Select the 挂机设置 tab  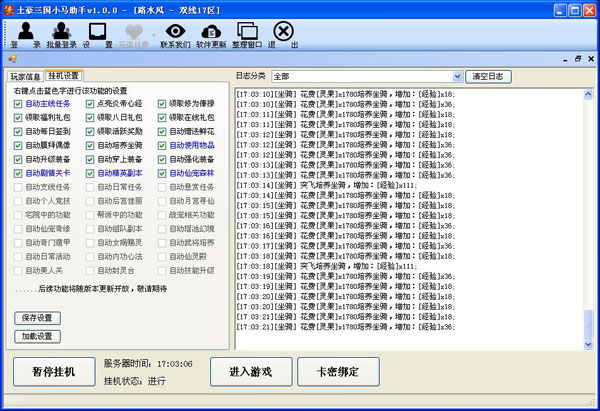64,76
